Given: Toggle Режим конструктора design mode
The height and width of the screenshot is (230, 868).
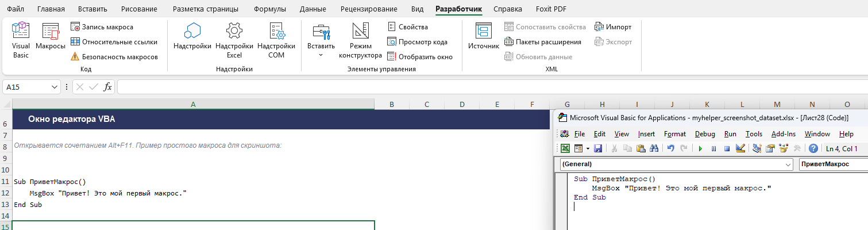Looking at the screenshot, I should point(360,40).
